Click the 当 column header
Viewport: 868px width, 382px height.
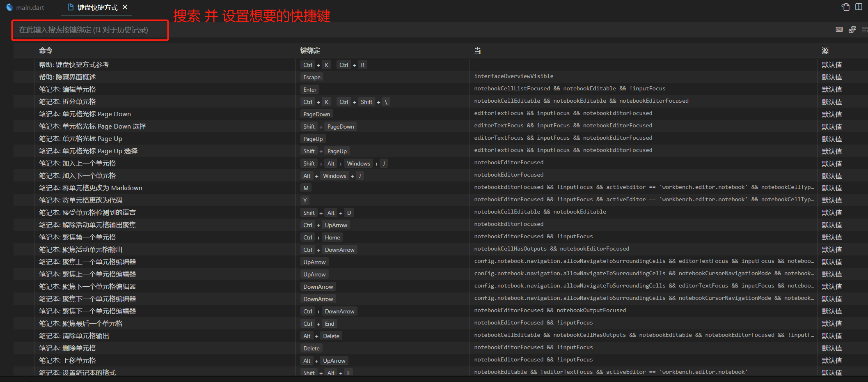[x=477, y=51]
